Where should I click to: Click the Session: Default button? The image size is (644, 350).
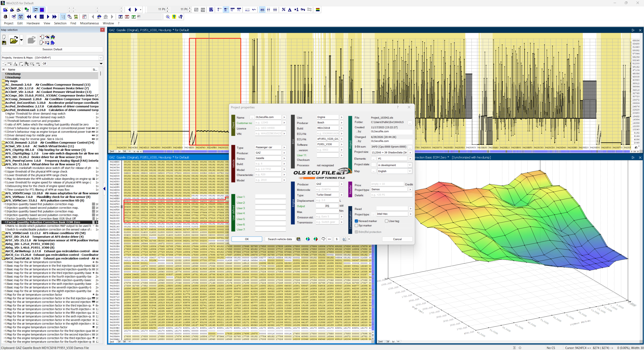click(x=52, y=49)
